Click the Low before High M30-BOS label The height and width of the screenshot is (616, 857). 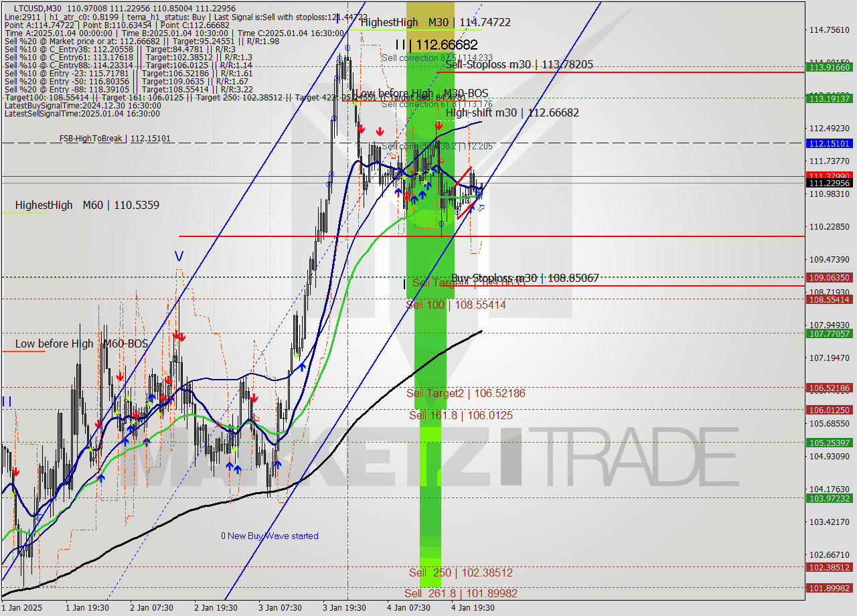point(422,93)
